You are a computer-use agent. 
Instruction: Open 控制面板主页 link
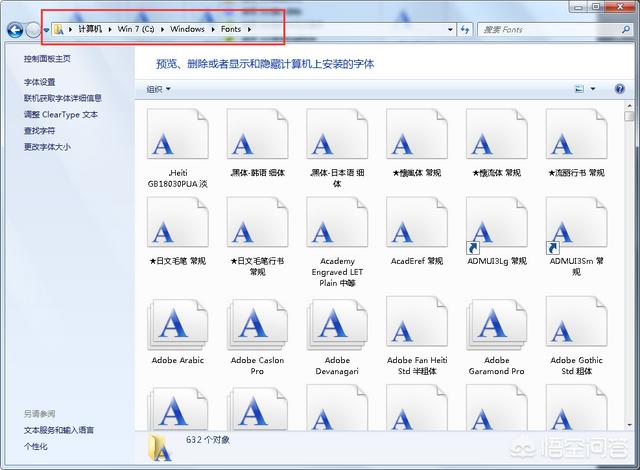click(47, 59)
